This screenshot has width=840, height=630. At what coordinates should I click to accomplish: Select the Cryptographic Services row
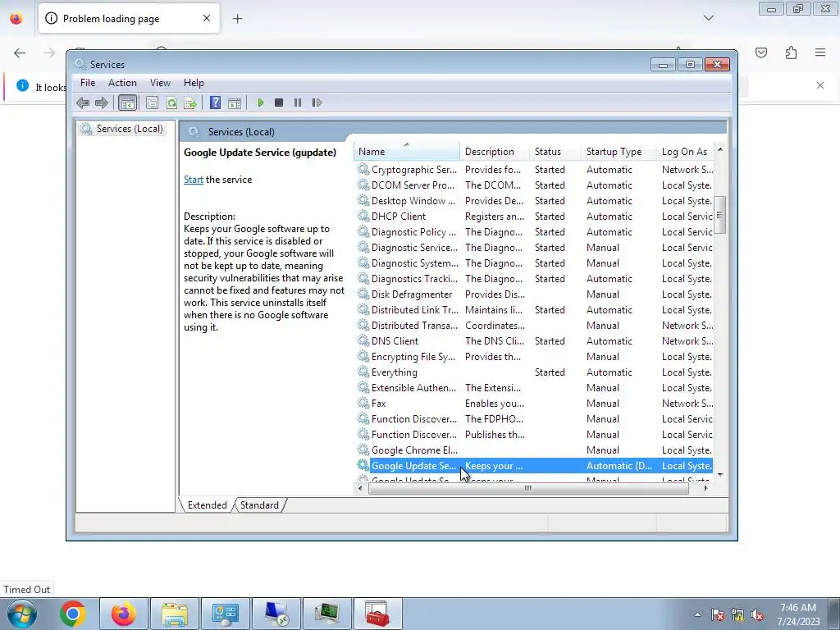533,170
